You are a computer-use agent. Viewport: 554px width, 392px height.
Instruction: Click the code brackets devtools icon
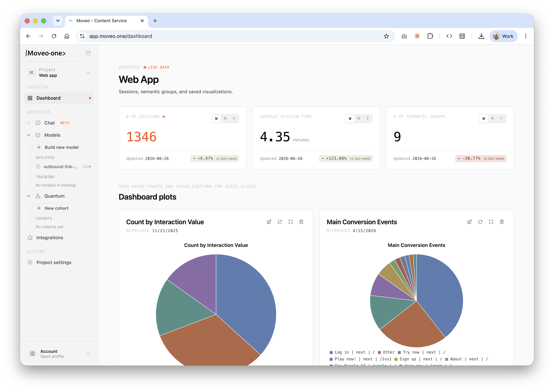449,36
